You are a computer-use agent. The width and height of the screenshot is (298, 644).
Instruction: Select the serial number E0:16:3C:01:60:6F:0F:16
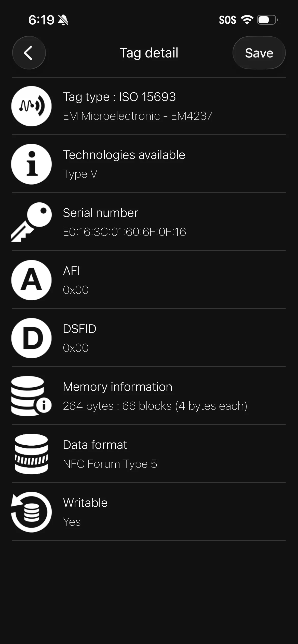[x=125, y=232]
